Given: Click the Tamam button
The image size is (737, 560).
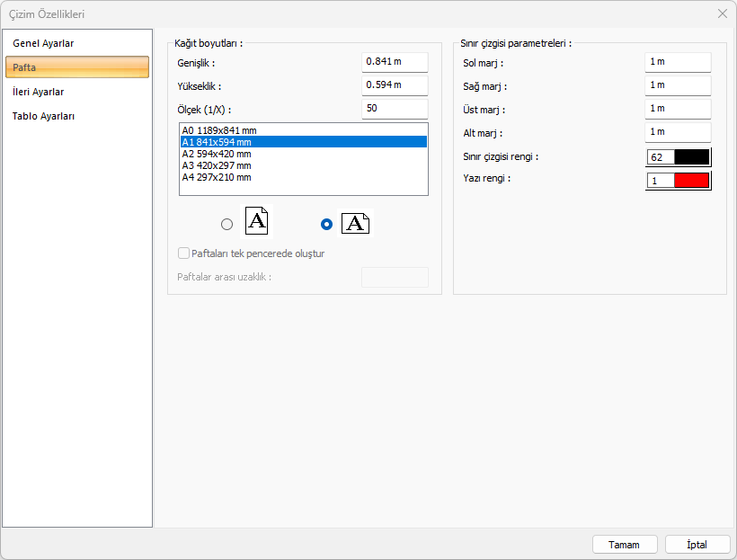Looking at the screenshot, I should click(624, 545).
